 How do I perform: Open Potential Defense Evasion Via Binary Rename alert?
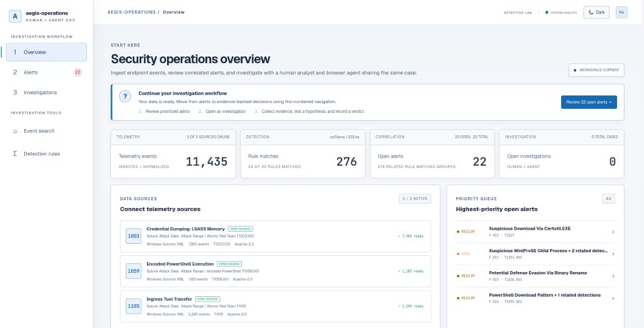[535, 276]
